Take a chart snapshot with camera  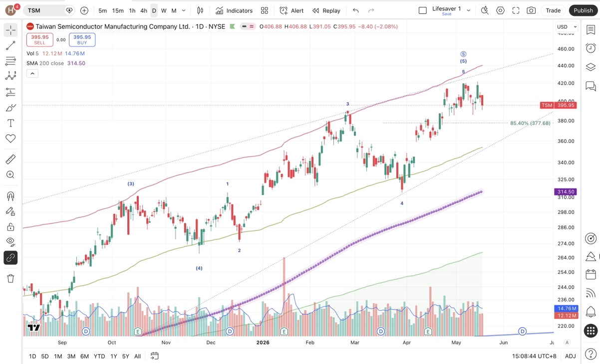[531, 10]
